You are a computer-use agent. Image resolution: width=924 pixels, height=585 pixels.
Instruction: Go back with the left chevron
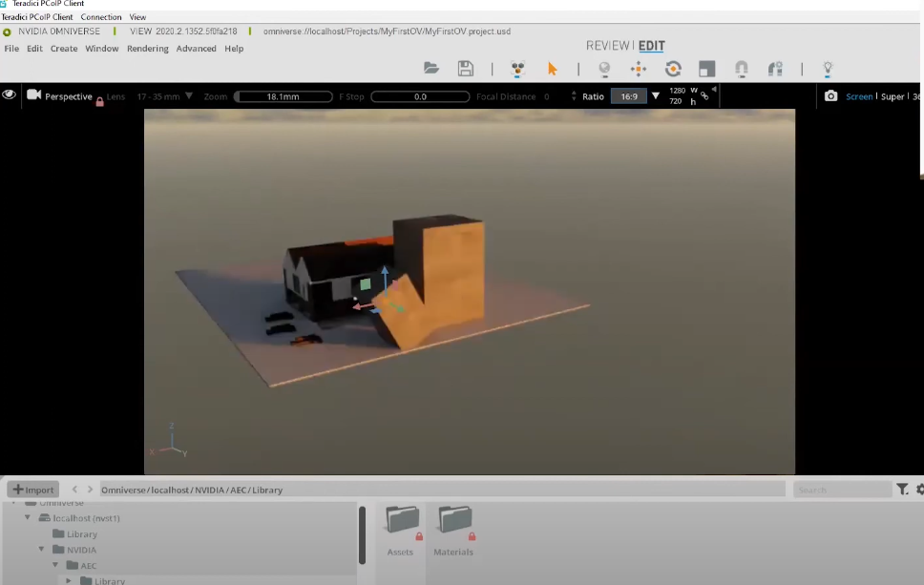[x=74, y=489]
